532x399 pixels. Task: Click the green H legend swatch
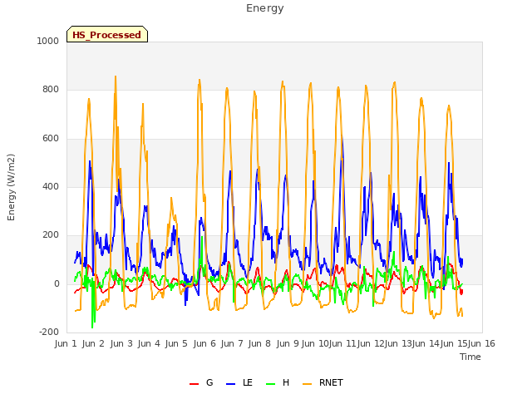pos(270,384)
